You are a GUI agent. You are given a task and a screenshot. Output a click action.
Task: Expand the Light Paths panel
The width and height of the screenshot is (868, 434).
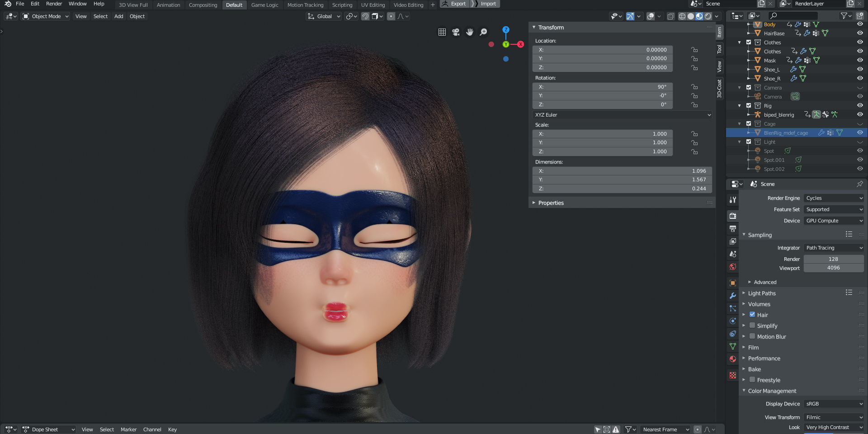(762, 293)
